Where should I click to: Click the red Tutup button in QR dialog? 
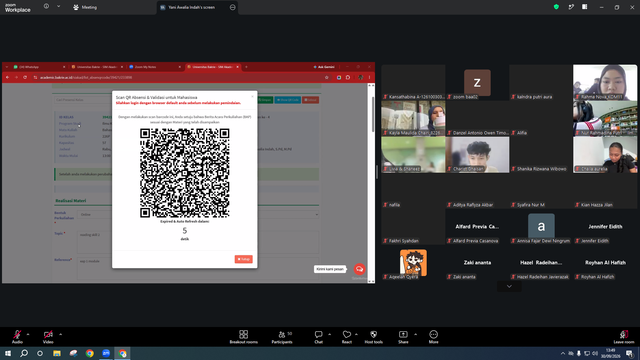[244, 259]
